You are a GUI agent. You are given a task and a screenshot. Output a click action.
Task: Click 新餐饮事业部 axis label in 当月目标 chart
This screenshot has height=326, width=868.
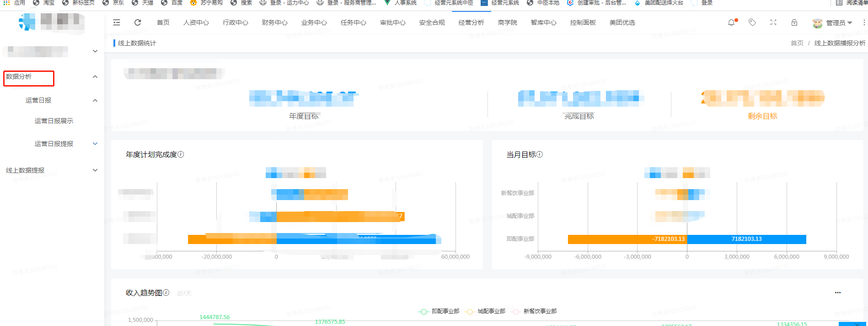pyautogui.click(x=518, y=193)
